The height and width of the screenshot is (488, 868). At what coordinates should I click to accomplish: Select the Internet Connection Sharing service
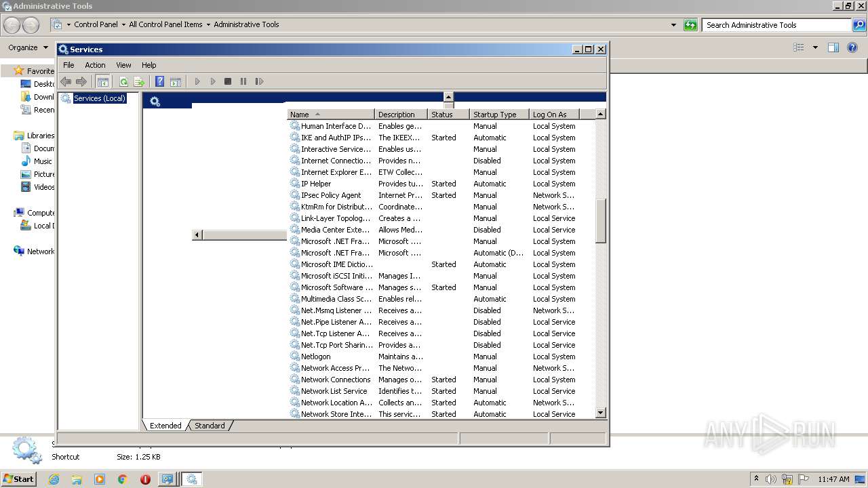(441, 161)
